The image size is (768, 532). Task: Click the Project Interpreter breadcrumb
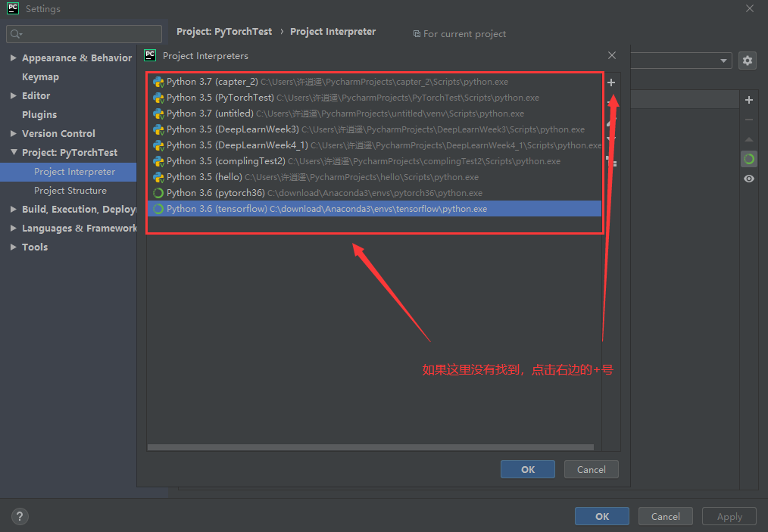point(332,31)
